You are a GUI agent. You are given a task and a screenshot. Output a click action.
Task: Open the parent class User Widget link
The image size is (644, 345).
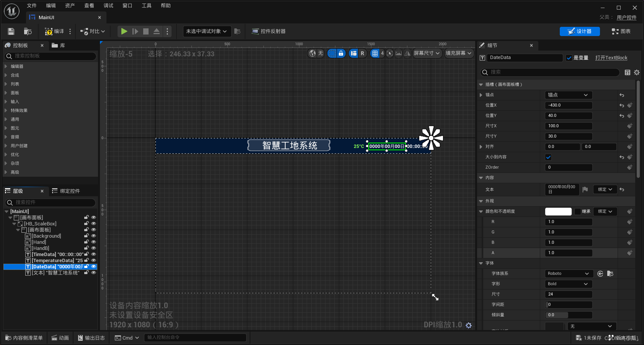click(627, 17)
